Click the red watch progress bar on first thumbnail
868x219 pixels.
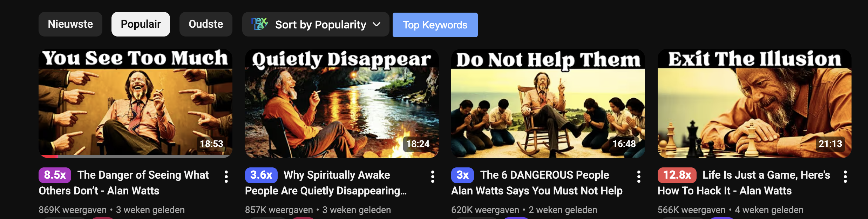click(48, 156)
